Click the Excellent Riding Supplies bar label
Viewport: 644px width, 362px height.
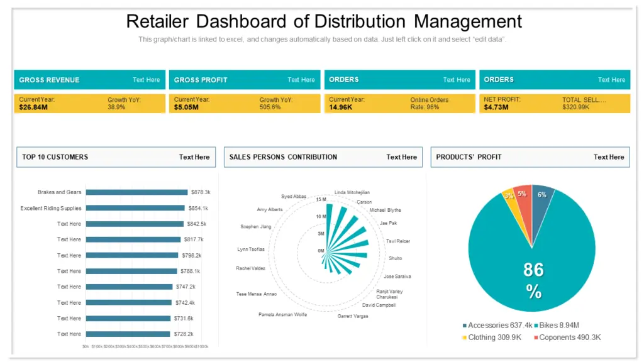click(50, 207)
